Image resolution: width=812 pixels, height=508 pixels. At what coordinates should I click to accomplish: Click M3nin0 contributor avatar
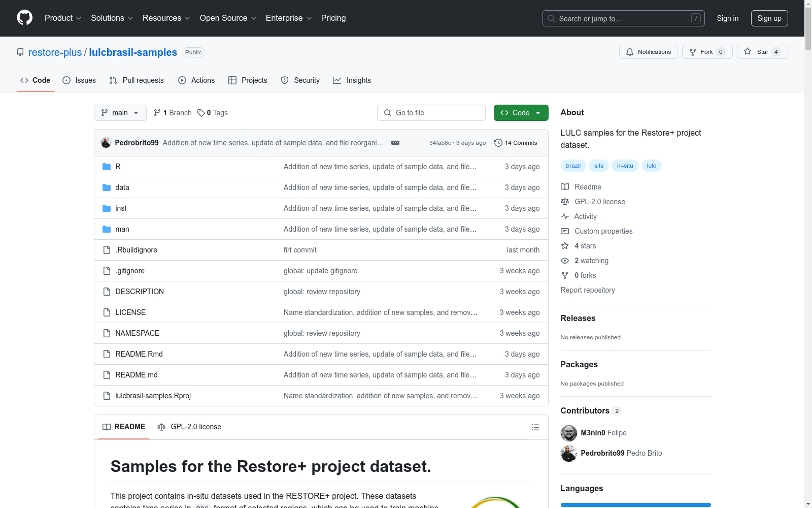569,433
